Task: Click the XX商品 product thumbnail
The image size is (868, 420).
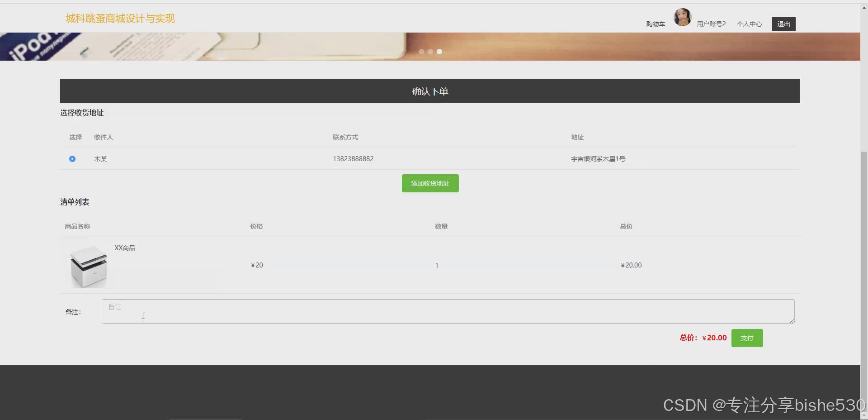Action: pos(88,267)
